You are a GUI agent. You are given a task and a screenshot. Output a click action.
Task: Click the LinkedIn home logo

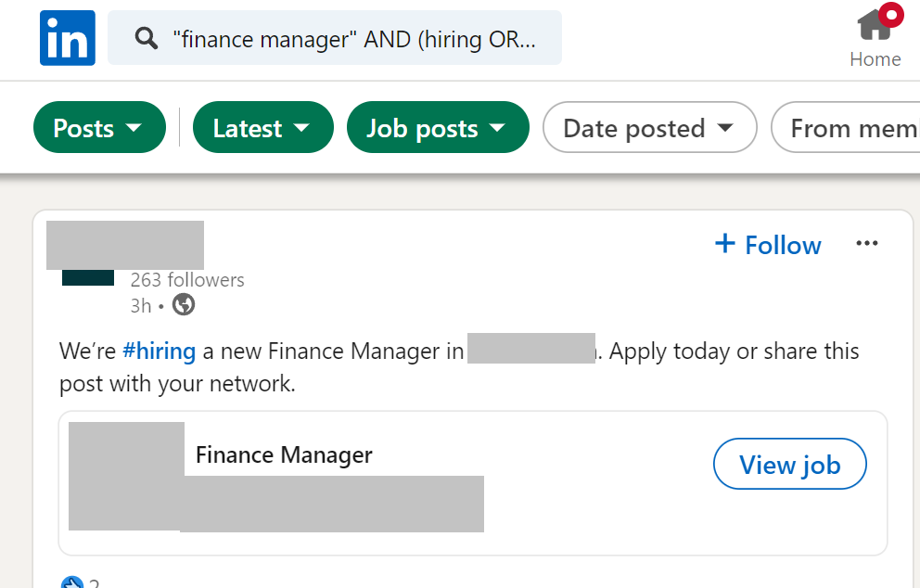pos(67,37)
